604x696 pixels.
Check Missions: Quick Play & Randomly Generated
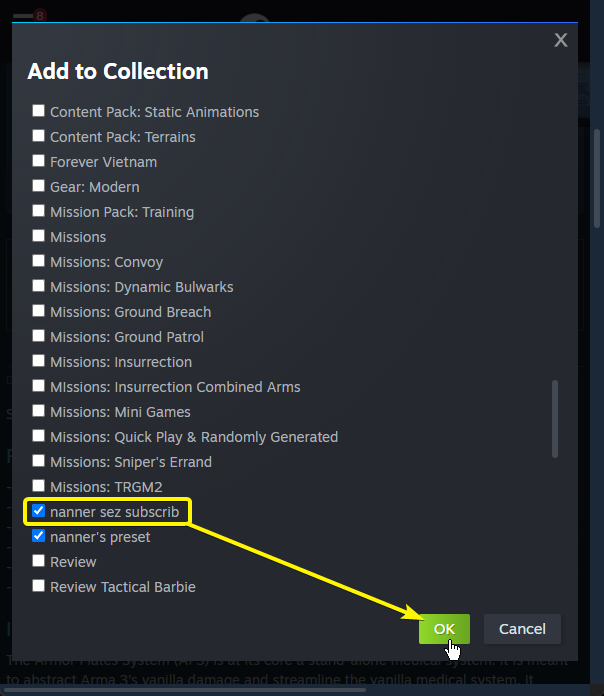(x=39, y=437)
